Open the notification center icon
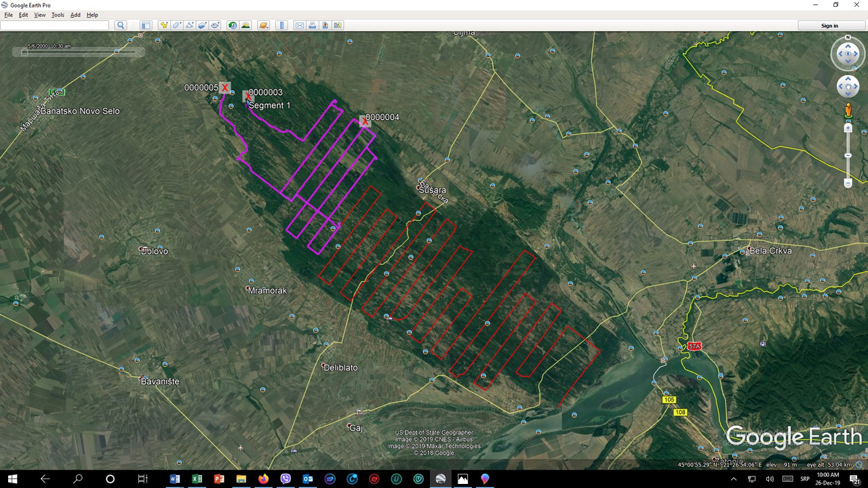This screenshot has height=488, width=868. click(855, 479)
